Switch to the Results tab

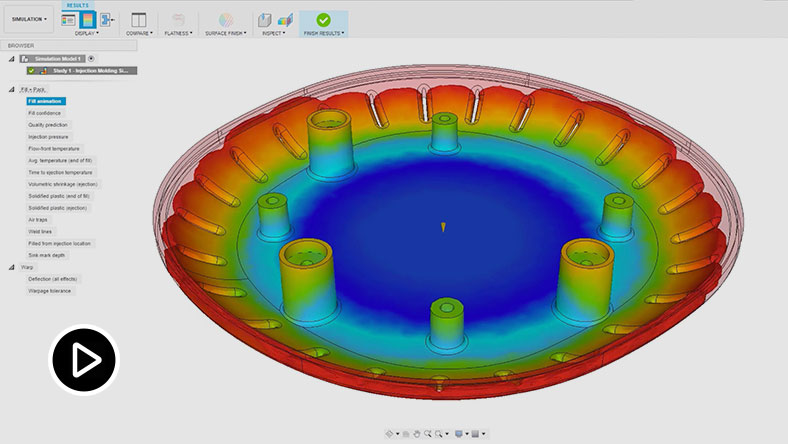click(x=77, y=4)
